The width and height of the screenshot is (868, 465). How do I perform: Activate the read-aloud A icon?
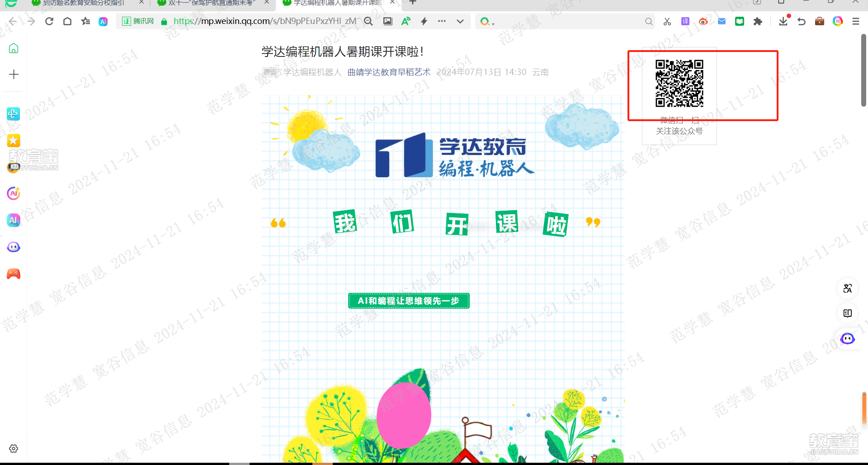coord(406,21)
